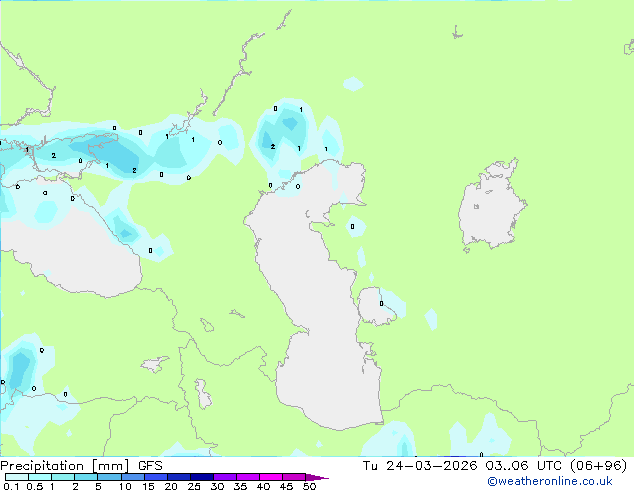
Task: Click the 30–35 mm purple legend swatch
Action: [x=225, y=477]
